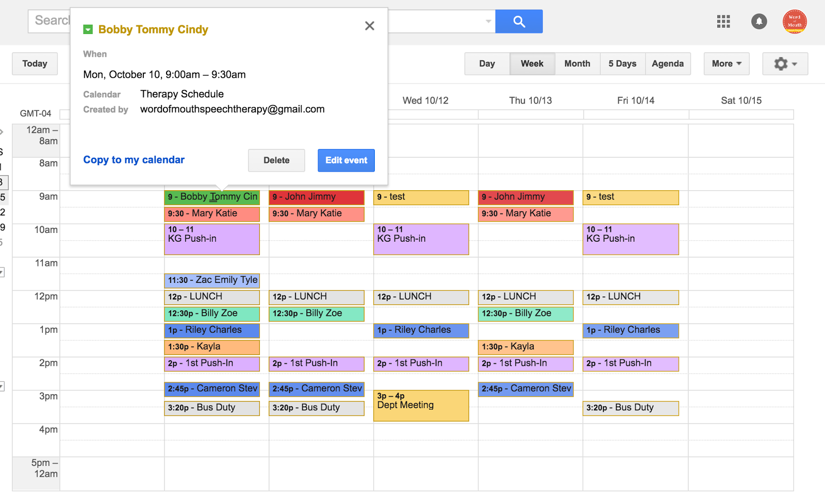The width and height of the screenshot is (825, 504).
Task: Click the green calendar icon beside the event title
Action: click(x=88, y=29)
